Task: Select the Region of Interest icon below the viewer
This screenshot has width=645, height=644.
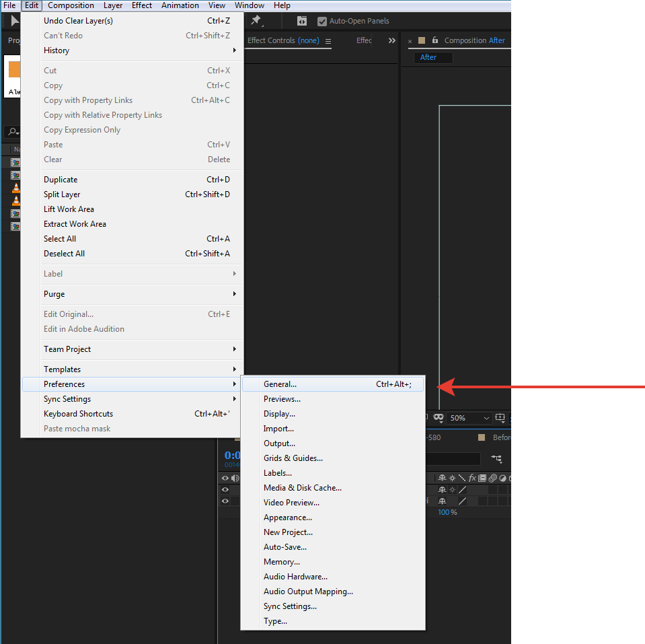Action: tap(500, 417)
